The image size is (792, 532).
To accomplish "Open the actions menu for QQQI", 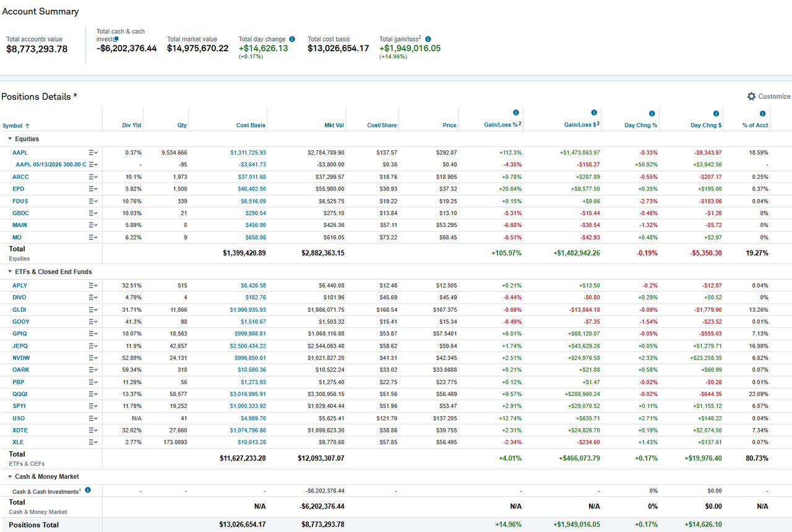I will point(93,394).
